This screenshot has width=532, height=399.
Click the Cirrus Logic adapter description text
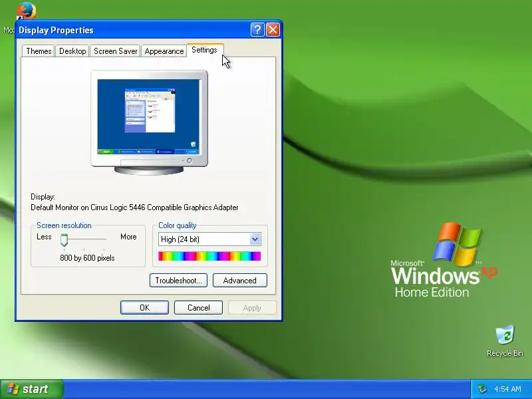(134, 207)
